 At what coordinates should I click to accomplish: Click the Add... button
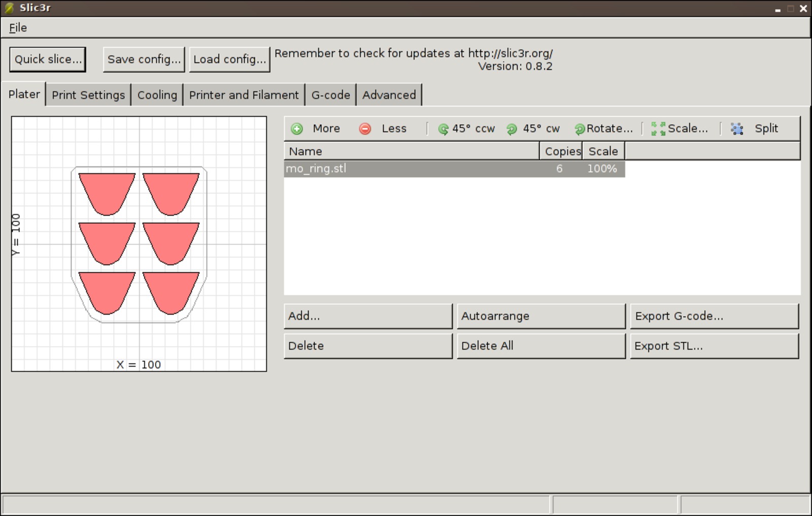pyautogui.click(x=368, y=316)
